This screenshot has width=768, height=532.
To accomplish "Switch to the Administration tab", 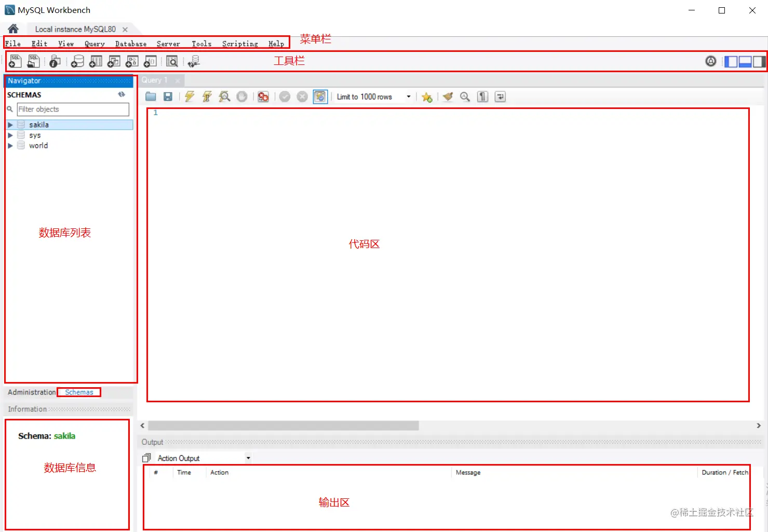I will (31, 392).
